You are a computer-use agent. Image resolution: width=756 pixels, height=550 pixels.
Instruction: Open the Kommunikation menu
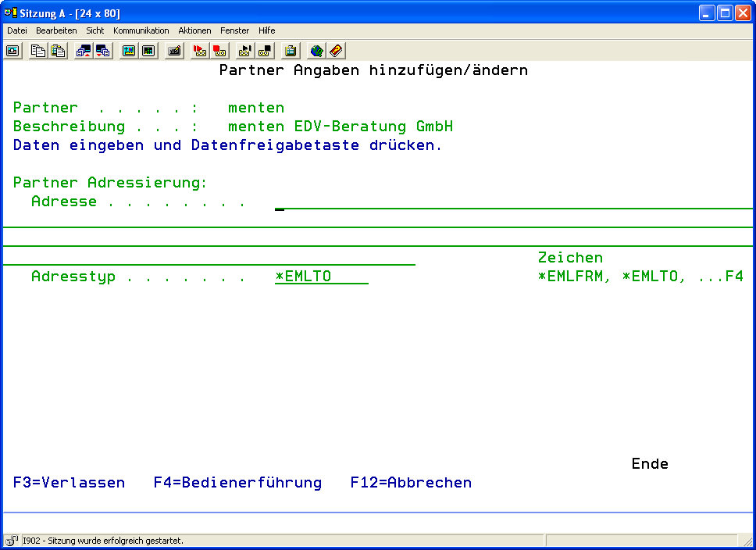pos(141,30)
